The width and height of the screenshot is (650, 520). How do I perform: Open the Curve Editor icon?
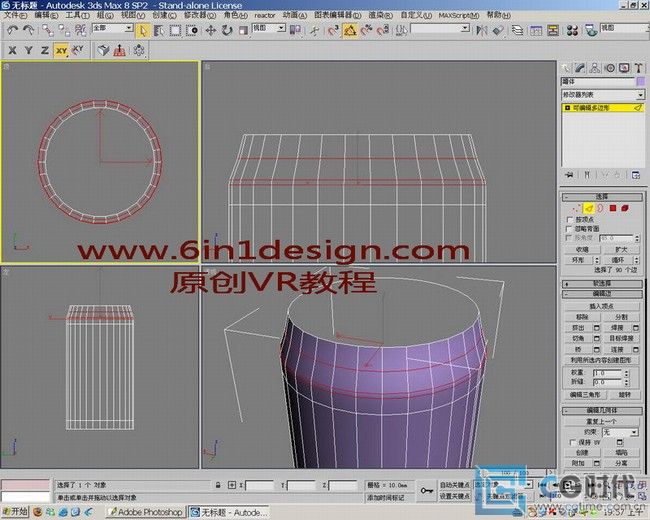click(536, 30)
